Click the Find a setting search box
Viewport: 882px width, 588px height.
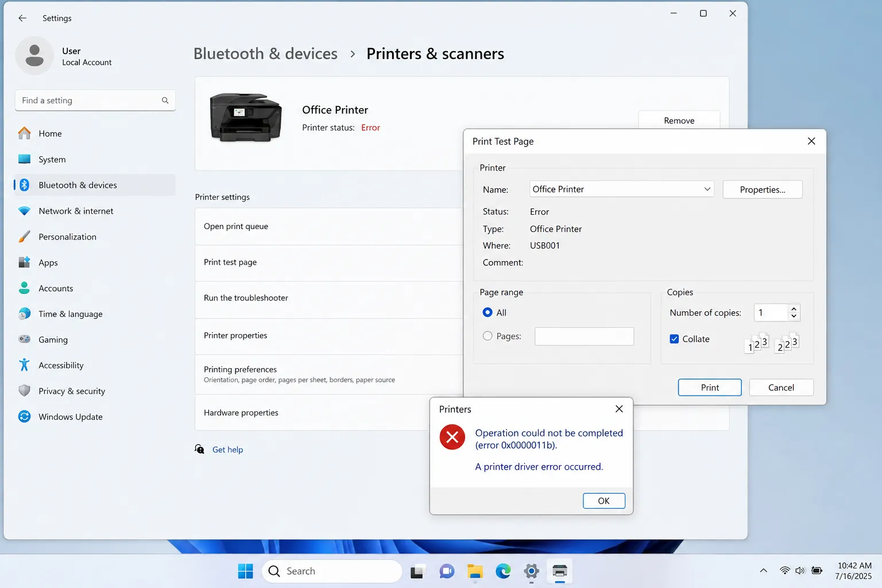[x=95, y=100]
